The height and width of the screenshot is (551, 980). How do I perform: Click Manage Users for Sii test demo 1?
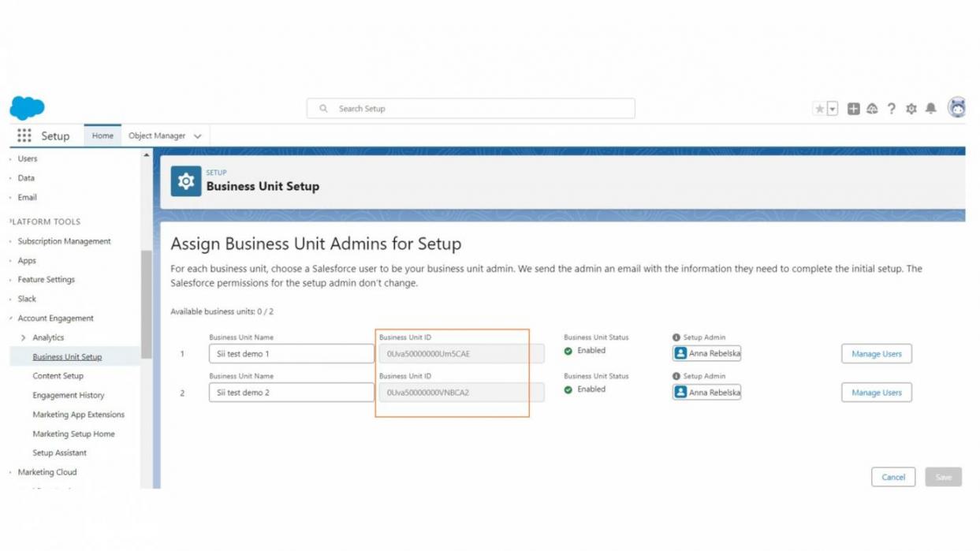(877, 354)
